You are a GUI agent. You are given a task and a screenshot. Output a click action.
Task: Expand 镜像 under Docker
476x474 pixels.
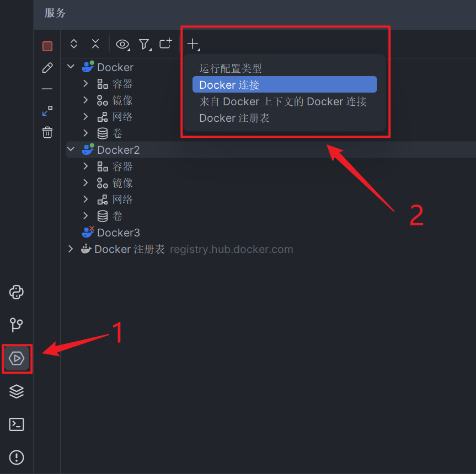pos(85,100)
